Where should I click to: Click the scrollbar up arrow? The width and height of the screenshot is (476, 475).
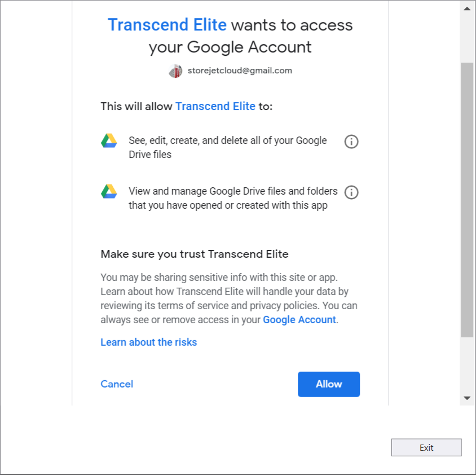(467, 8)
